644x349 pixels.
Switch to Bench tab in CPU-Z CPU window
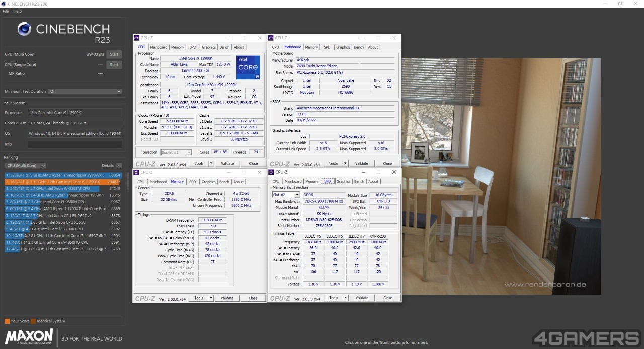(x=224, y=47)
